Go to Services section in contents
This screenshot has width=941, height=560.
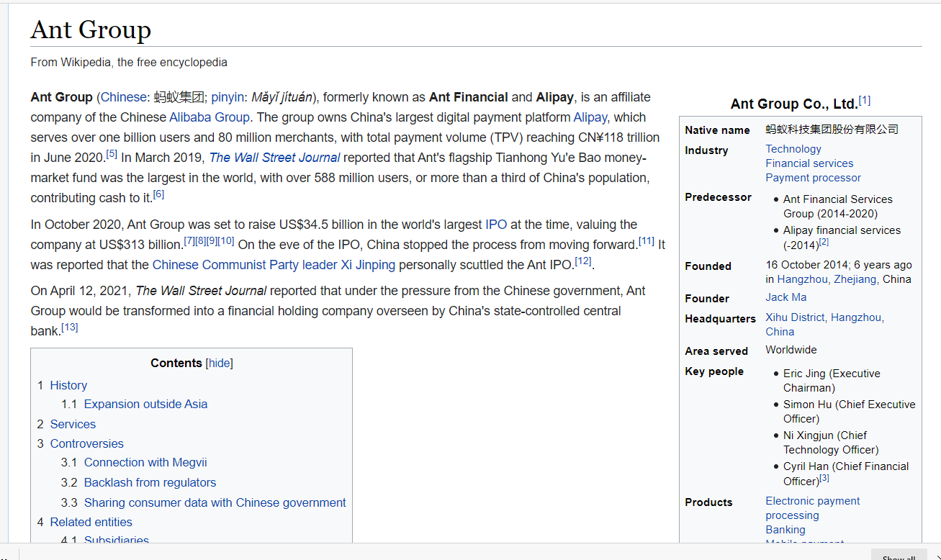[x=73, y=425]
